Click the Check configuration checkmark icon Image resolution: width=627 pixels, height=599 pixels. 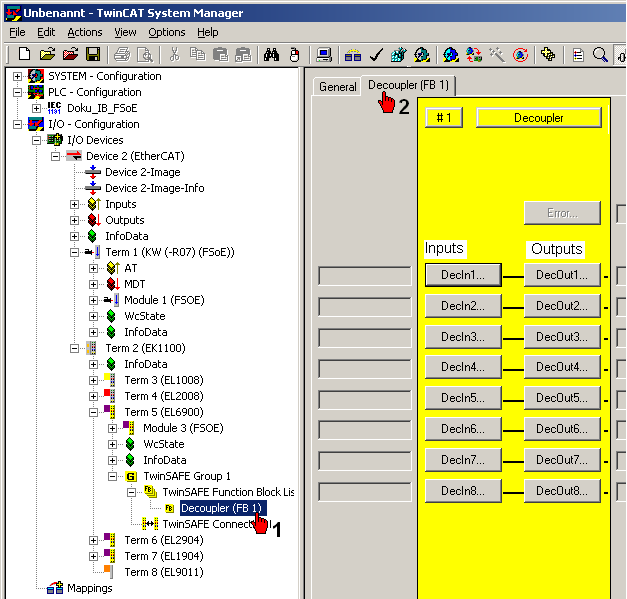point(376,54)
